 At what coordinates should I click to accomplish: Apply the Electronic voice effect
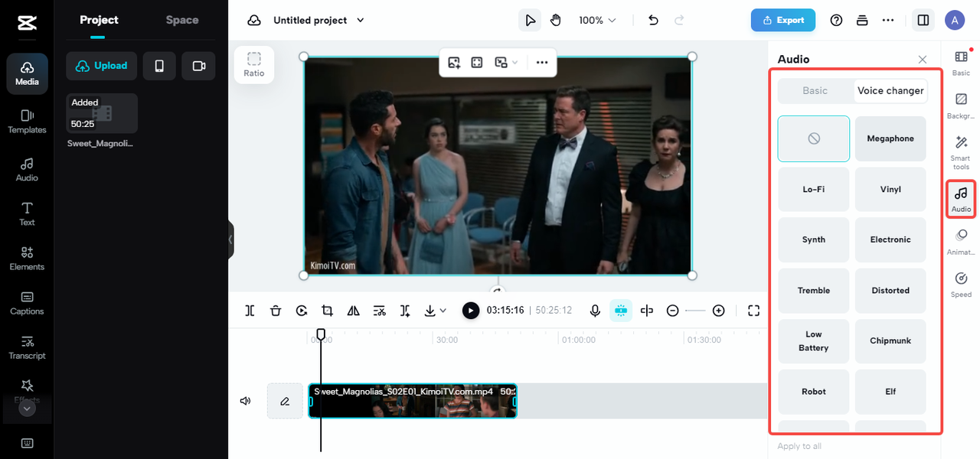click(890, 239)
